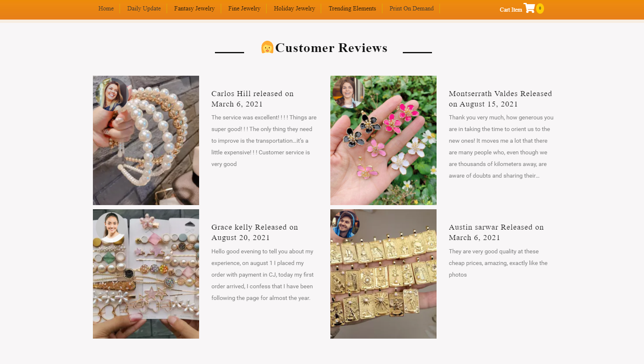The height and width of the screenshot is (364, 644).
Task: Open Trending Elements page
Action: click(x=352, y=8)
